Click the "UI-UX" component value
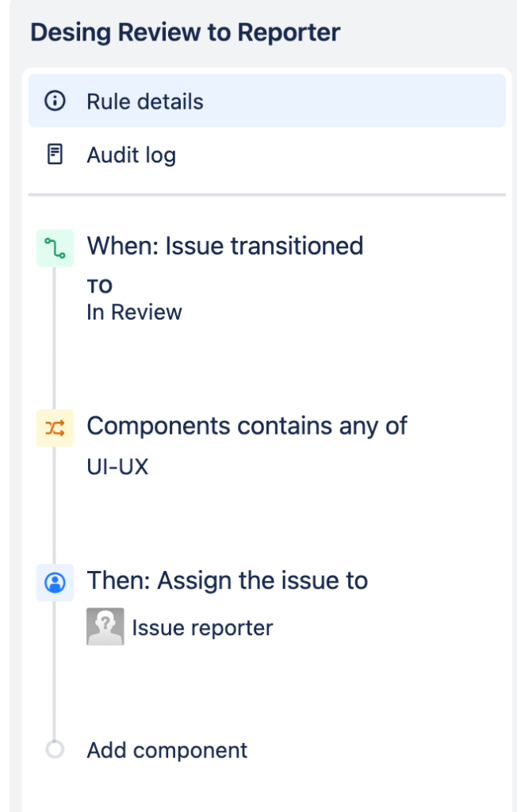 pyautogui.click(x=117, y=467)
